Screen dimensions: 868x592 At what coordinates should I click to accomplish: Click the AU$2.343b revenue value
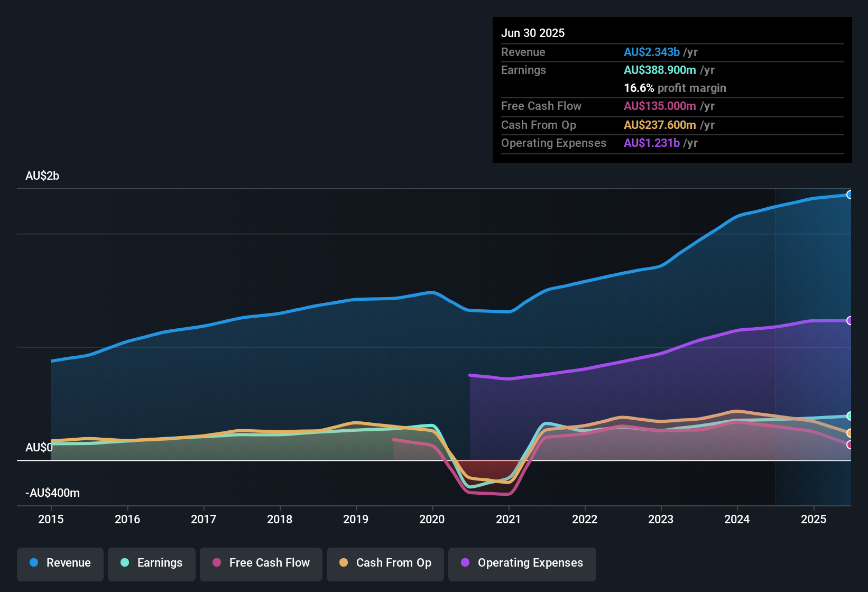[x=652, y=52]
